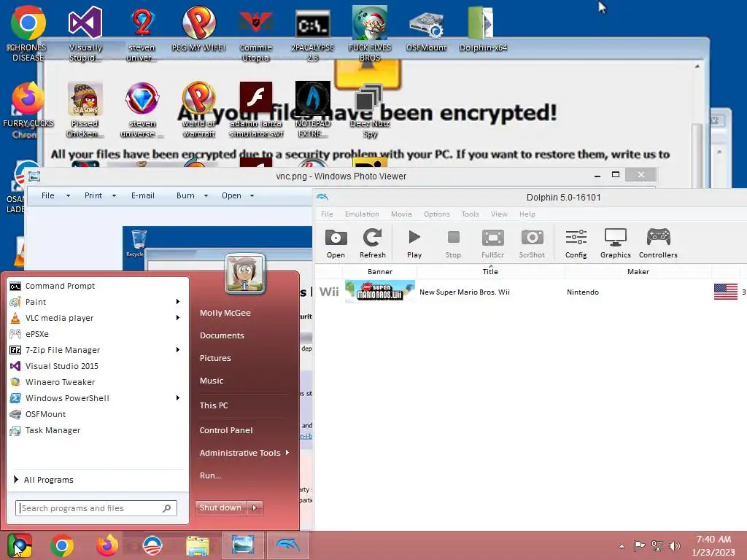Open VLC media player from Start menu

59,318
